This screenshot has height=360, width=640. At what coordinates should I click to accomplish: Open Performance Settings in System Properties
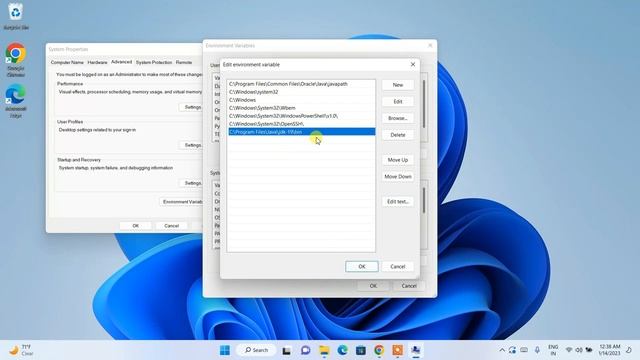[191, 107]
